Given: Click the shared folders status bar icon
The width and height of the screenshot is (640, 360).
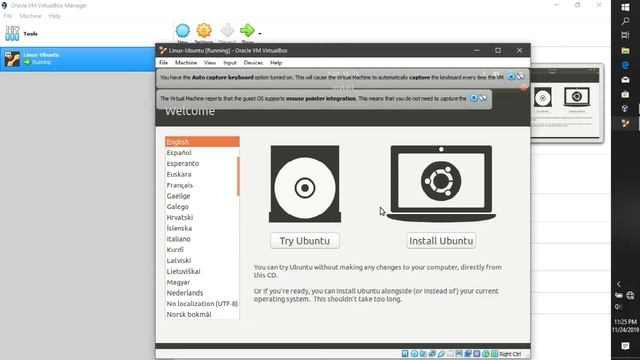Looking at the screenshot, I should [x=450, y=354].
